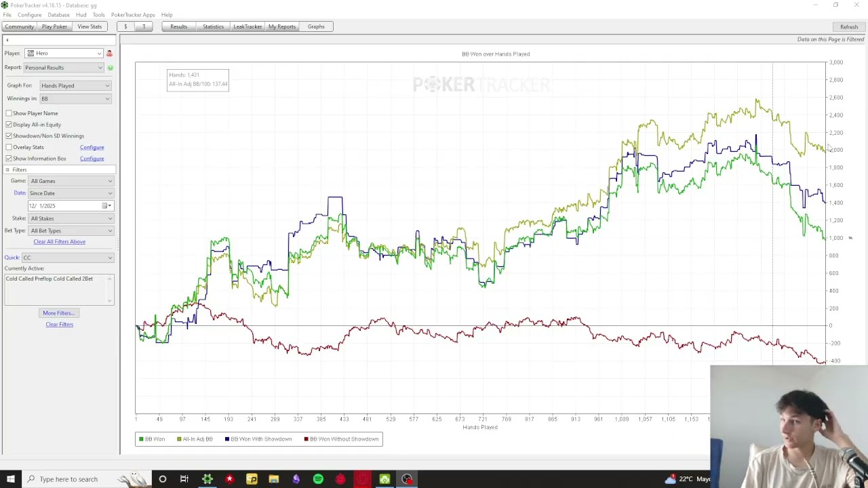
Task: Click the blue Date filter label
Action: point(20,193)
